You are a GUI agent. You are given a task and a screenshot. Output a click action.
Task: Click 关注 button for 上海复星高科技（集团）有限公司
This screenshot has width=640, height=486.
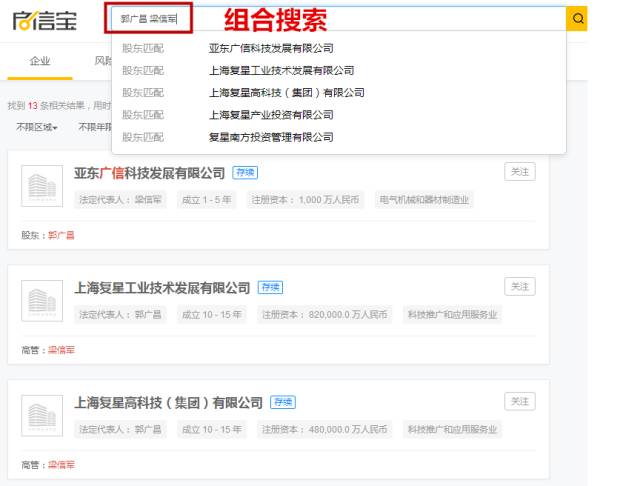pyautogui.click(x=520, y=401)
